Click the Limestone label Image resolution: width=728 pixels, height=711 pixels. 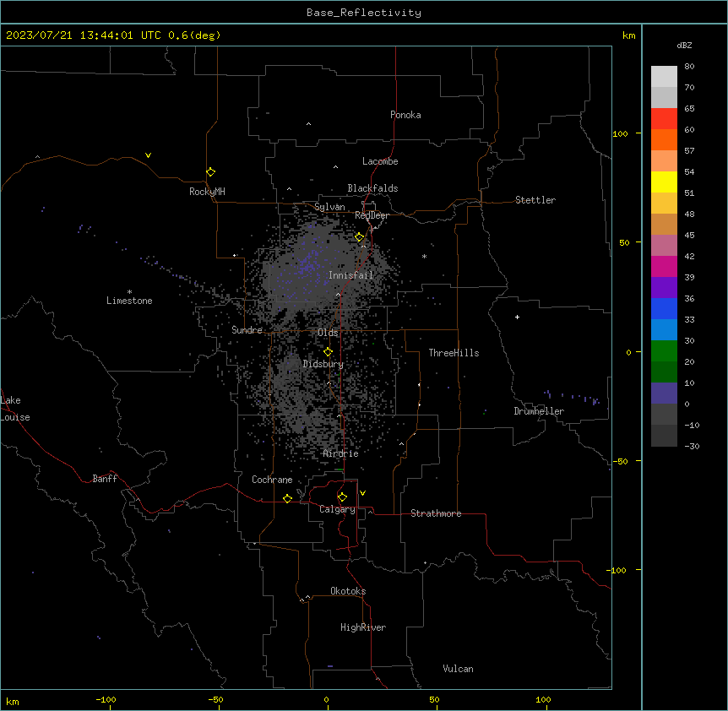tap(129, 301)
